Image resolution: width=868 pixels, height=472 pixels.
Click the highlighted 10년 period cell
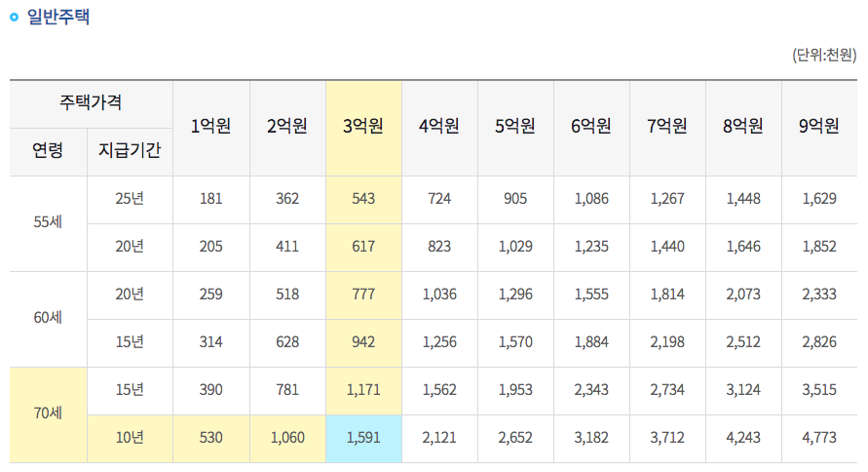[x=130, y=439]
